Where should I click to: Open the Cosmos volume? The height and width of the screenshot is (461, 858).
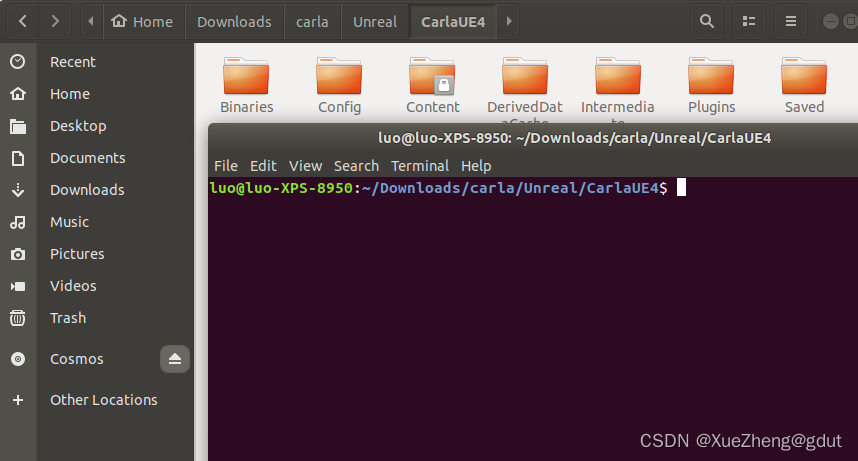tap(77, 359)
